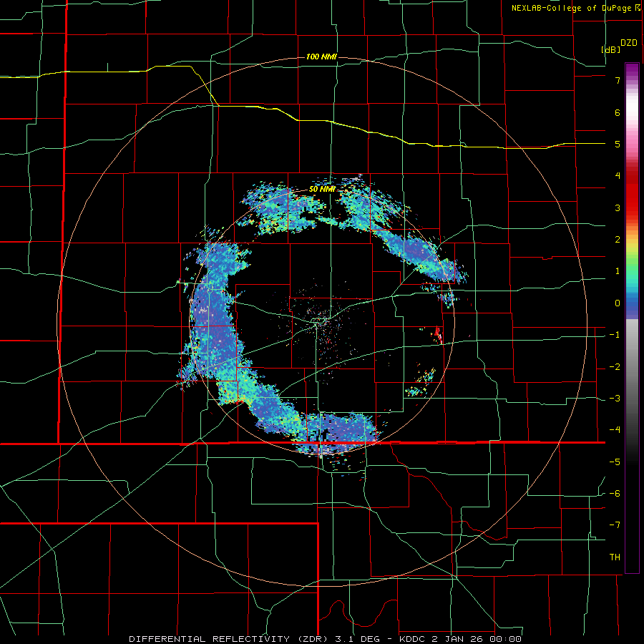
Task: Click the legend value -6
Action: (x=615, y=493)
